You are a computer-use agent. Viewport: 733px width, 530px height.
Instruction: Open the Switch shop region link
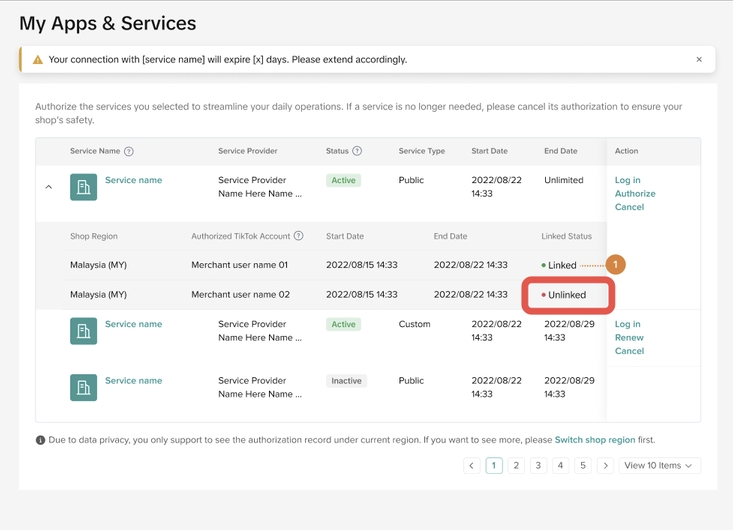(594, 440)
